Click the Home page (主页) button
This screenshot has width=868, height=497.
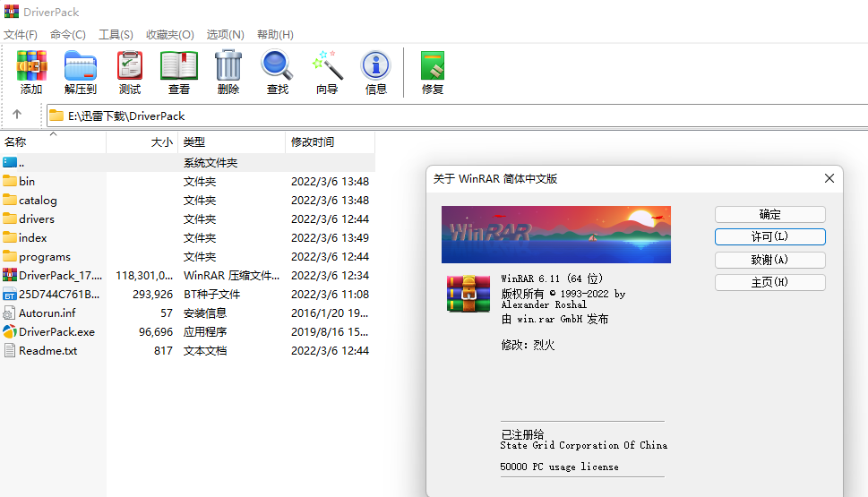point(770,282)
